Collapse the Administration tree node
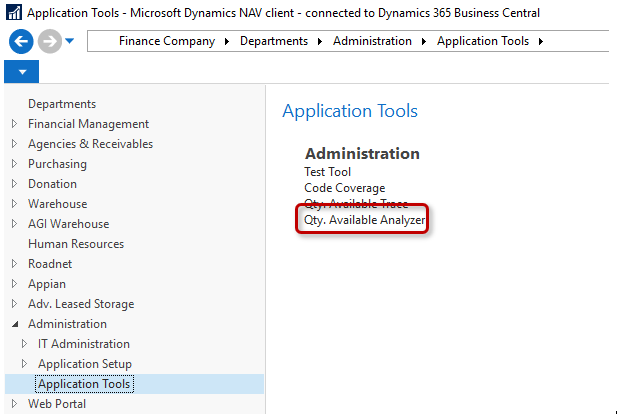The width and height of the screenshot is (617, 414). [14, 324]
